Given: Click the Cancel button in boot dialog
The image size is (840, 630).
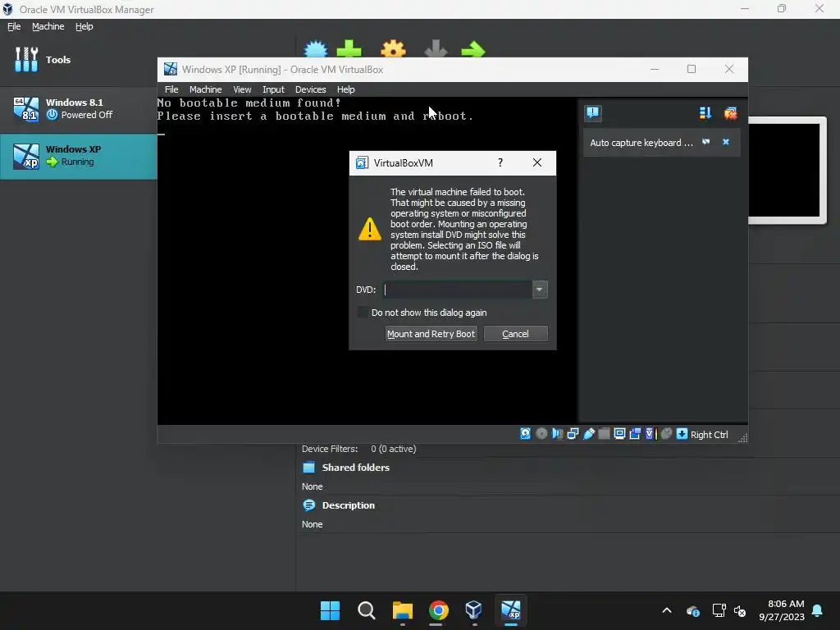Looking at the screenshot, I should (515, 334).
